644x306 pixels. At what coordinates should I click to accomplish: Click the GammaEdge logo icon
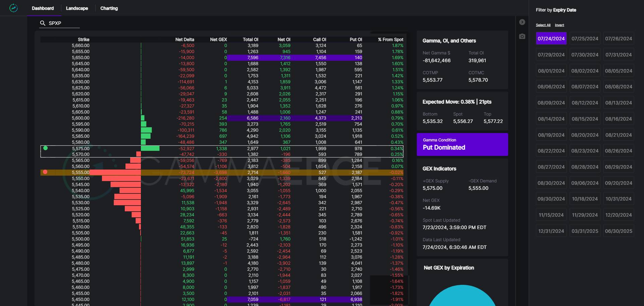coord(13,8)
